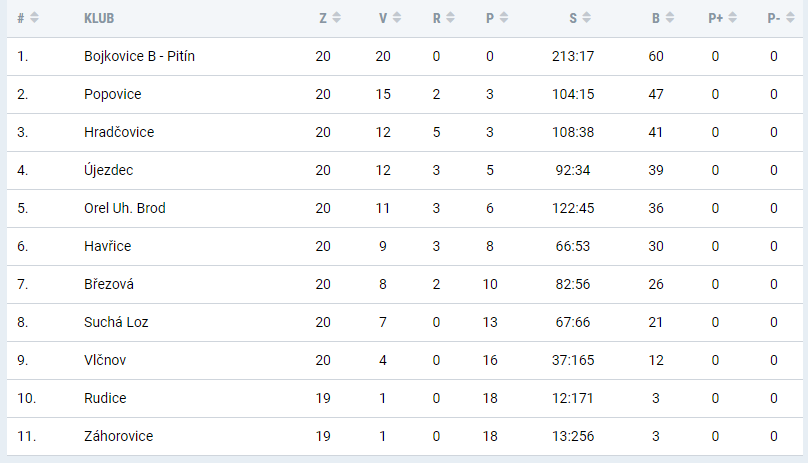
Task: Click sort icon beside the P header
Action: [x=504, y=18]
